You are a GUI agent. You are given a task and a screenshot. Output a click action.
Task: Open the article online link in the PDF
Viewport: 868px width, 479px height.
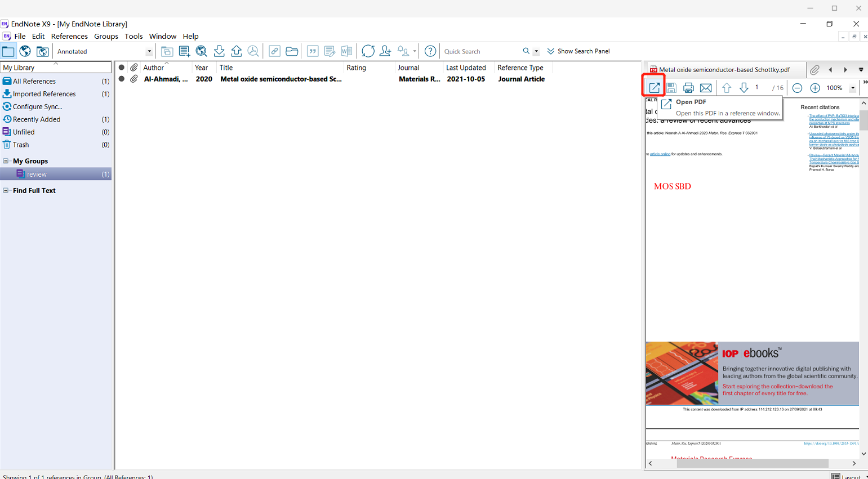point(660,154)
